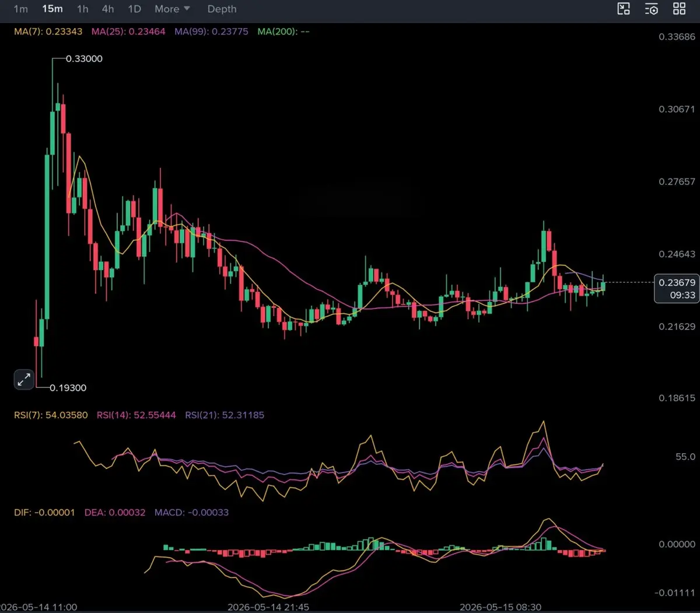700x613 pixels.
Task: Click the MACD -0.01111 axis label
Action: [x=675, y=593]
